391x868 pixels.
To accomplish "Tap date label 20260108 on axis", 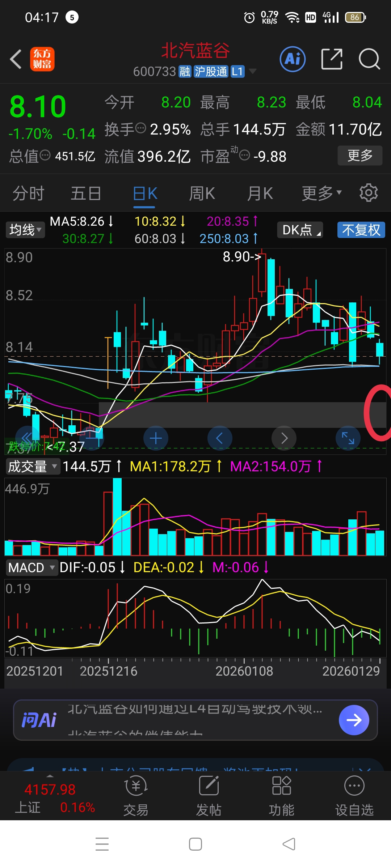I will [244, 671].
